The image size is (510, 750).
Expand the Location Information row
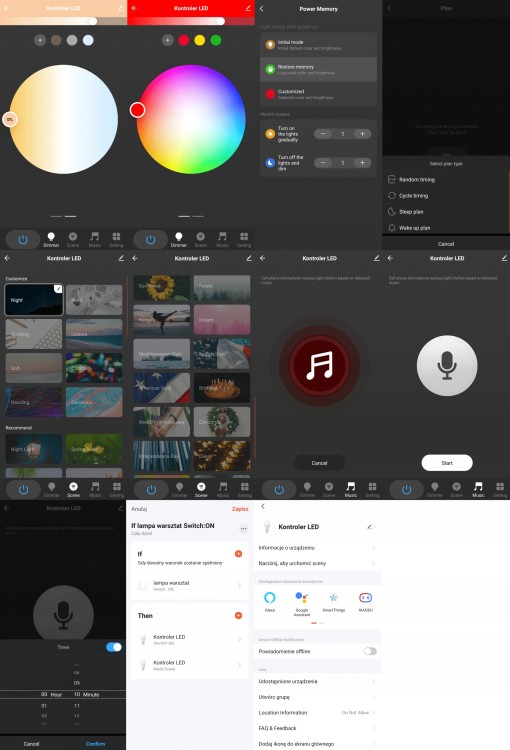pyautogui.click(x=318, y=713)
